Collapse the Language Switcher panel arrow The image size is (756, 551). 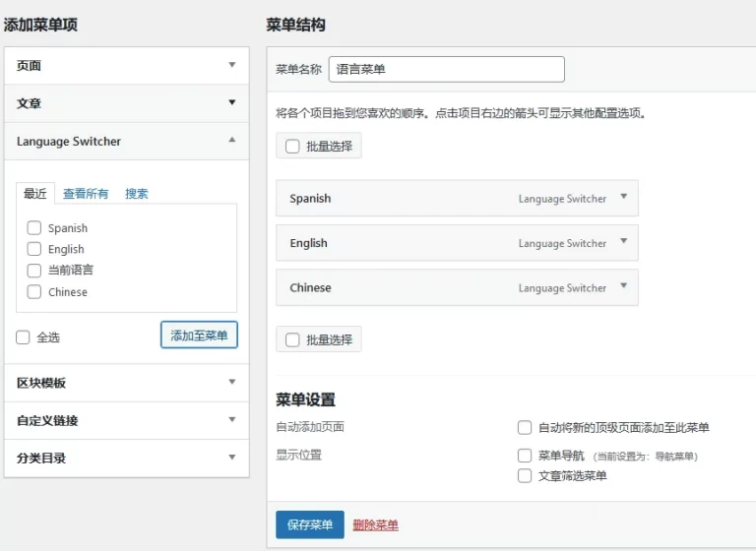pyautogui.click(x=232, y=140)
